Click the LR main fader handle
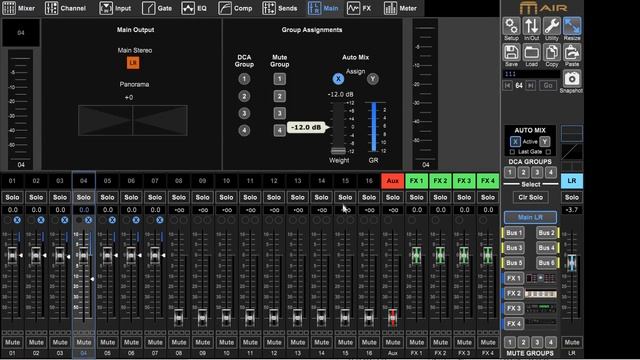This screenshot has width=640, height=360. [572, 263]
